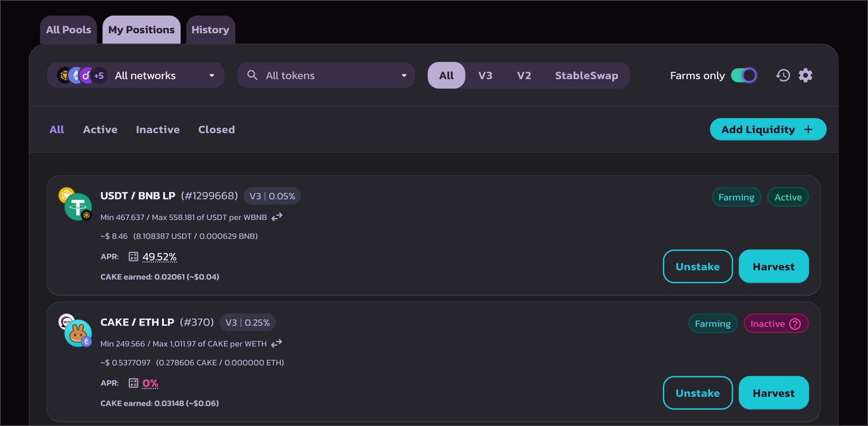Viewport: 868px width, 426px height.
Task: Unstake the USDT / BNB LP position
Action: (x=698, y=267)
